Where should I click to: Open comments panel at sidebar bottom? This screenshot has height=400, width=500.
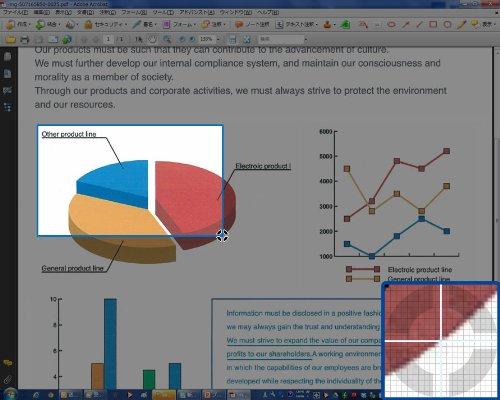[x=7, y=363]
